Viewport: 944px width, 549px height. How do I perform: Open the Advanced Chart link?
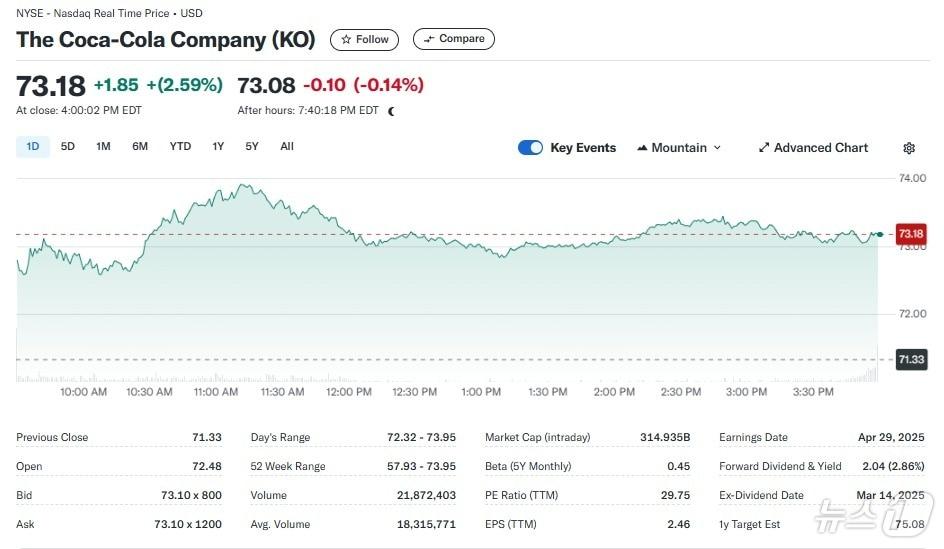(820, 148)
